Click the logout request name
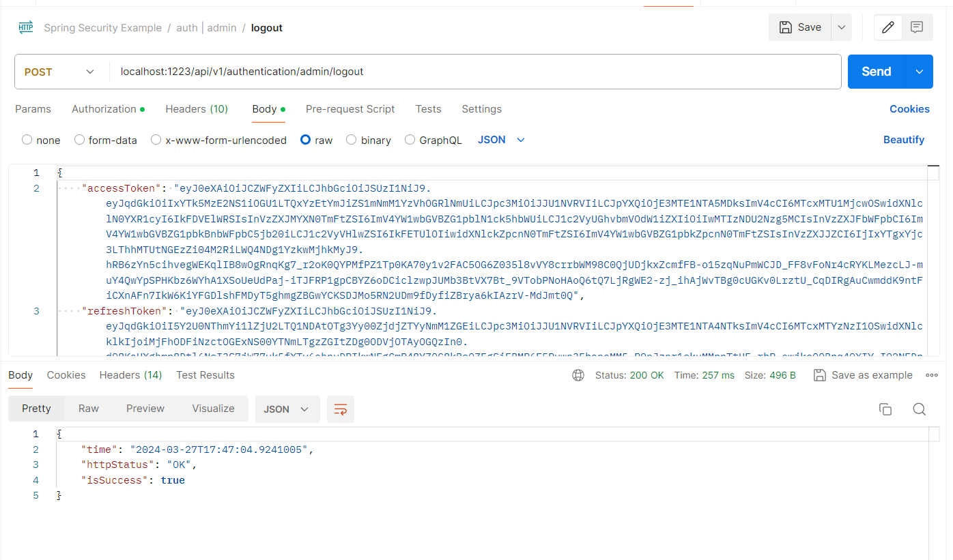 click(x=267, y=28)
